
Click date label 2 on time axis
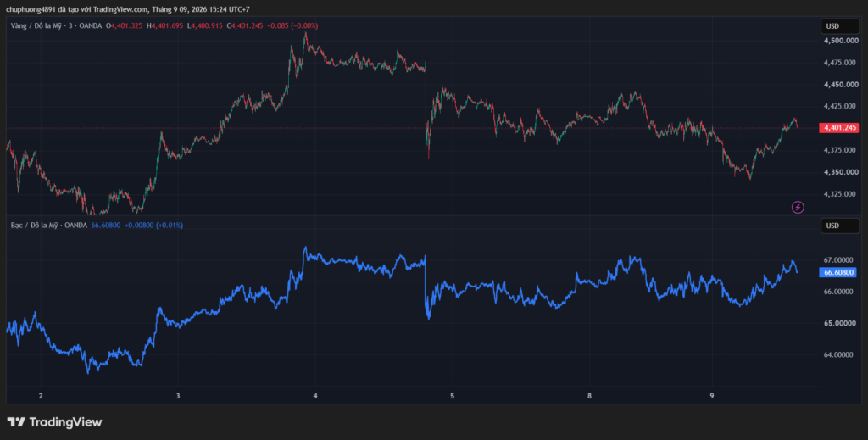click(x=41, y=396)
